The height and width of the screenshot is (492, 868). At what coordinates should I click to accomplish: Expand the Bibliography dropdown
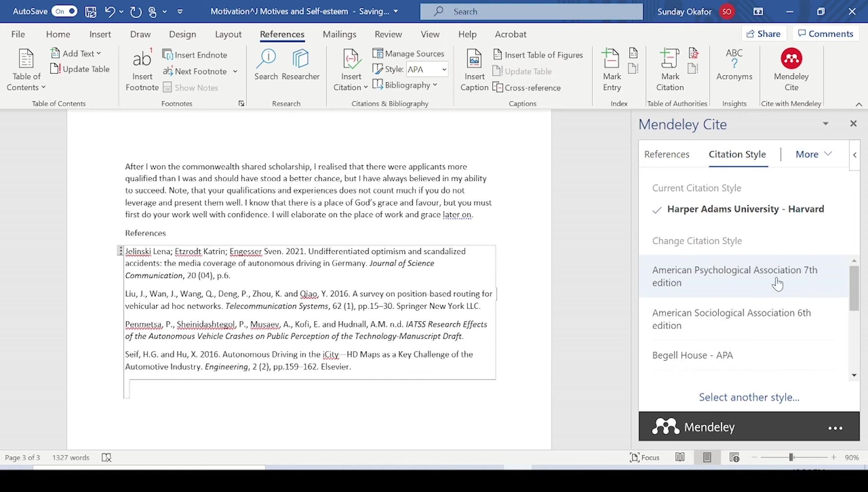click(405, 85)
